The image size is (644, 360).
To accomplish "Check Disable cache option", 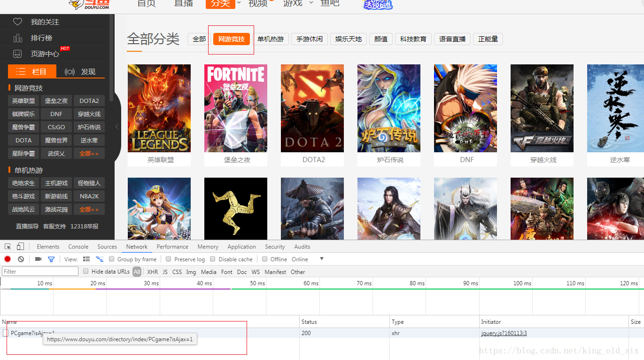I will tap(213, 259).
